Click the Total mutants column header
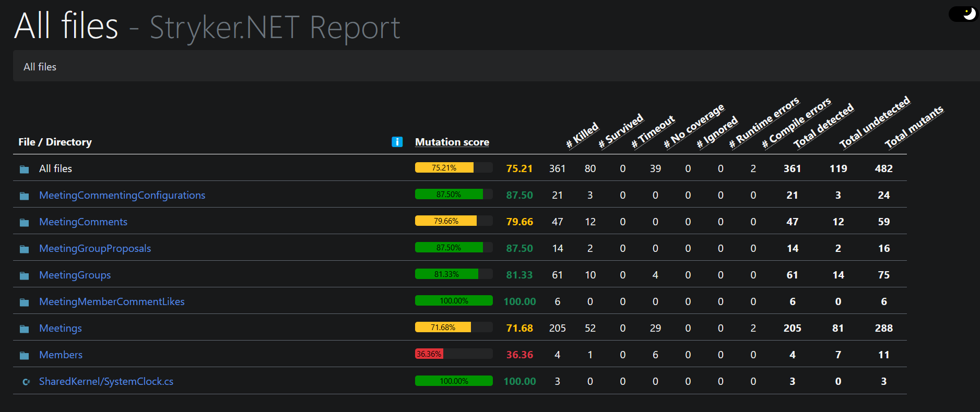The width and height of the screenshot is (980, 412). tap(914, 127)
